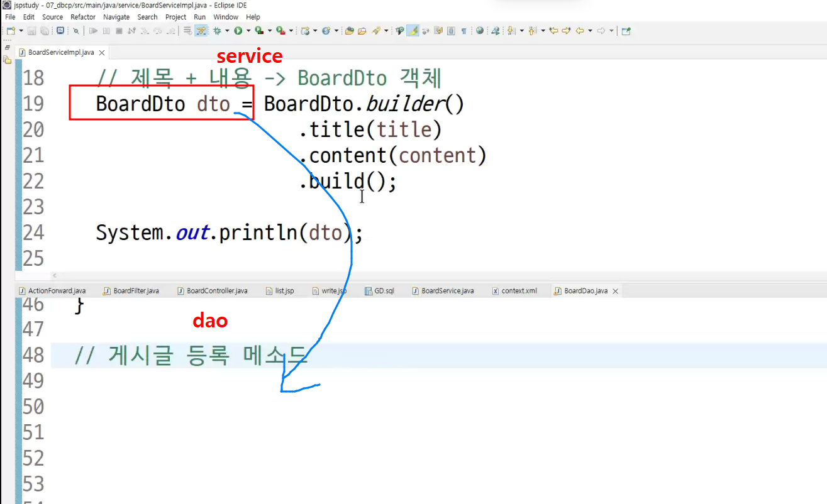The width and height of the screenshot is (827, 504).
Task: Click the Back navigation yellow arrow
Action: click(x=580, y=30)
